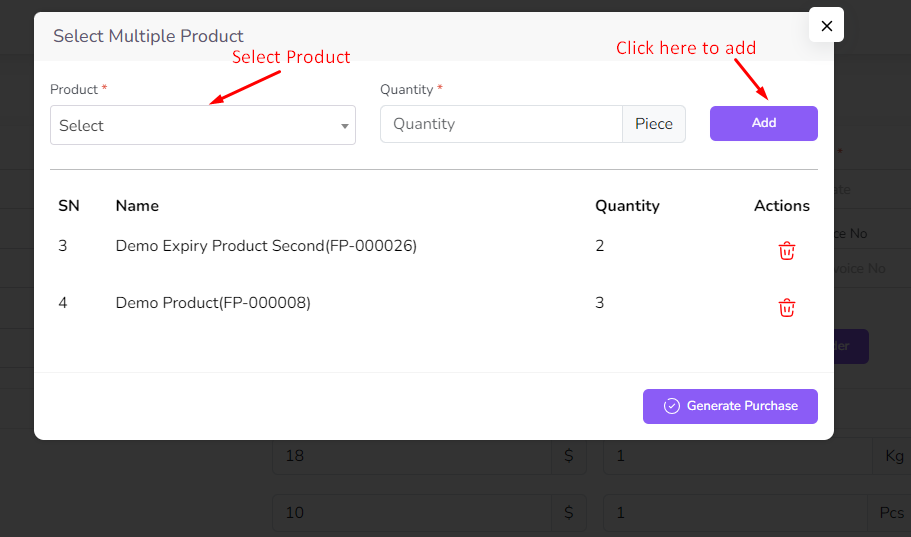This screenshot has height=537, width=911.
Task: Click the Generate Purchase button
Action: tap(730, 406)
